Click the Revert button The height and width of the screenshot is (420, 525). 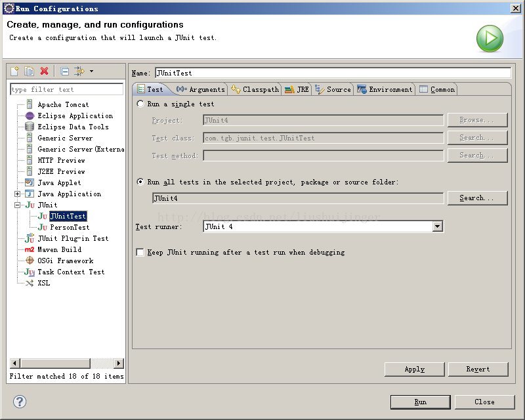tap(478, 369)
